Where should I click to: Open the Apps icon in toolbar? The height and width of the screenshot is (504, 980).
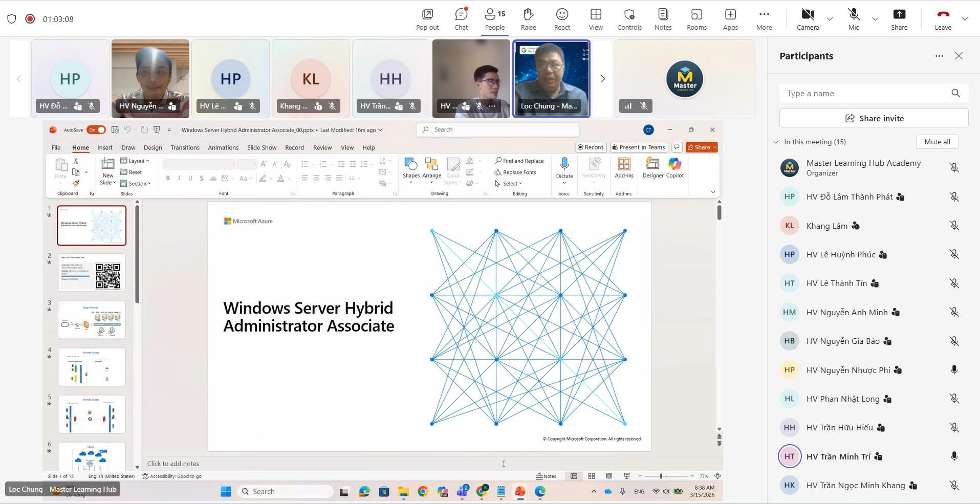tap(730, 19)
